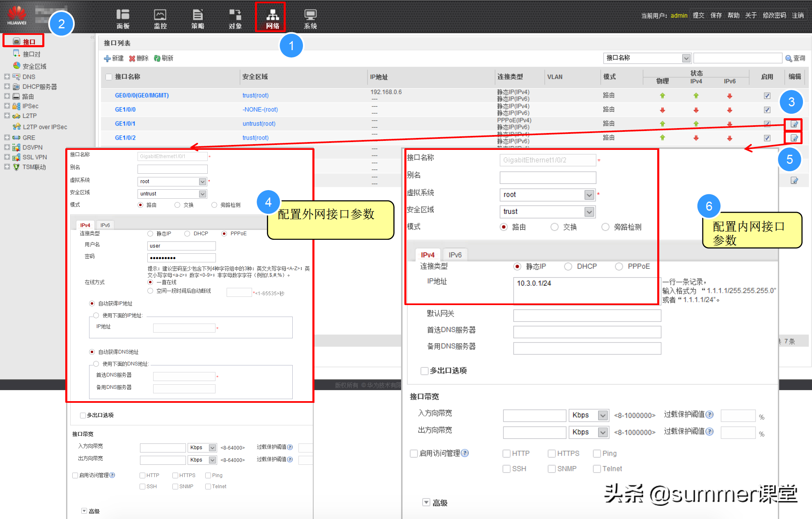The image size is (812, 519).
Task: Switch to the 策略 module
Action: point(198,17)
